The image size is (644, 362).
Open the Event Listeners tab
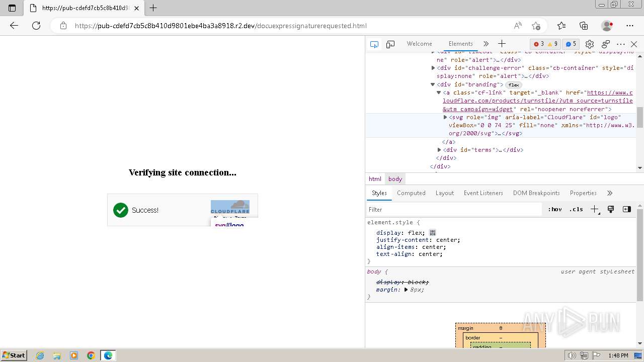click(483, 193)
